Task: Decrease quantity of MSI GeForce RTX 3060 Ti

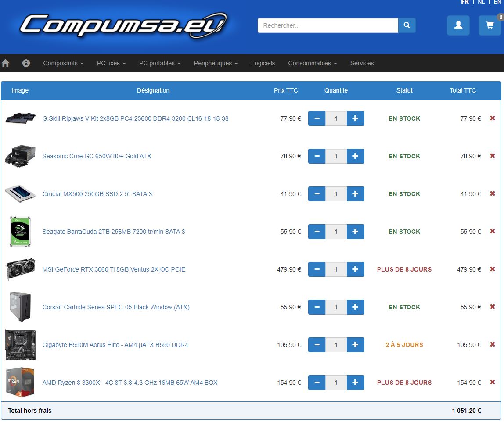Action: [317, 269]
